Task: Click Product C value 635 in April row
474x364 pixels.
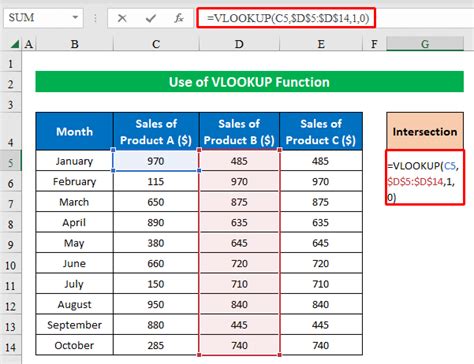Action: pos(321,222)
